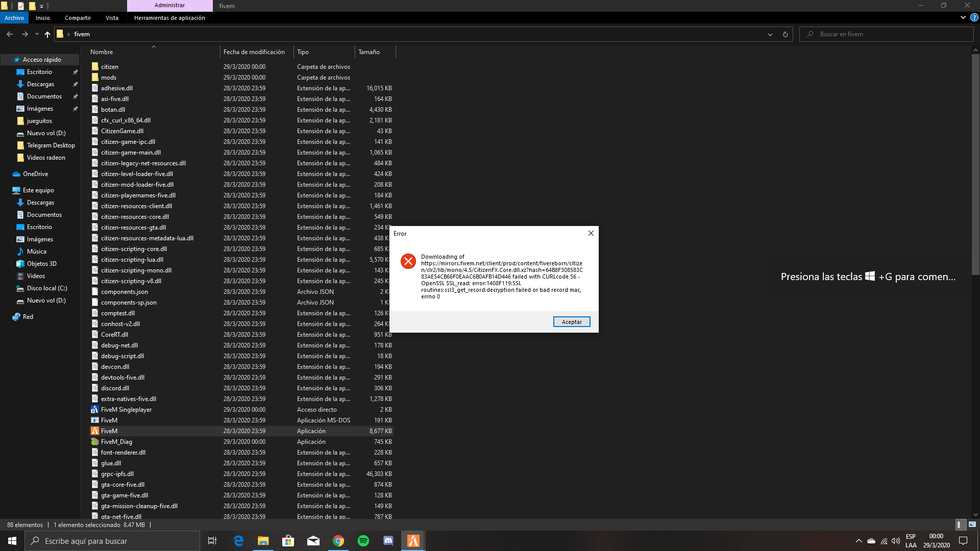The width and height of the screenshot is (980, 551).
Task: Open the Archivo menu
Action: pos(14,17)
